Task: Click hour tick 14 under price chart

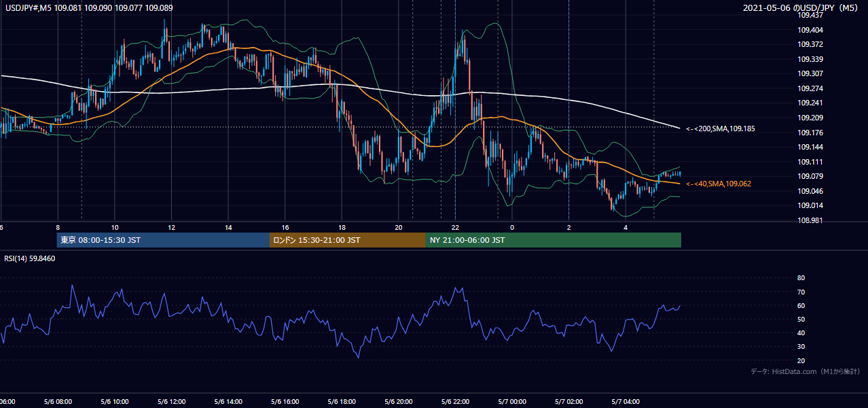Action: point(228,228)
